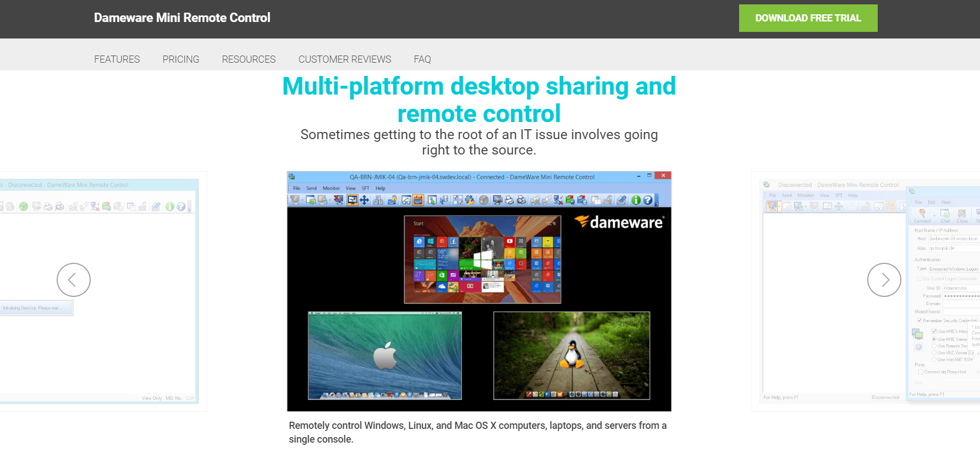Click the left faded Disconnected slide preview
Screen dimensions: 980x469
click(103, 291)
